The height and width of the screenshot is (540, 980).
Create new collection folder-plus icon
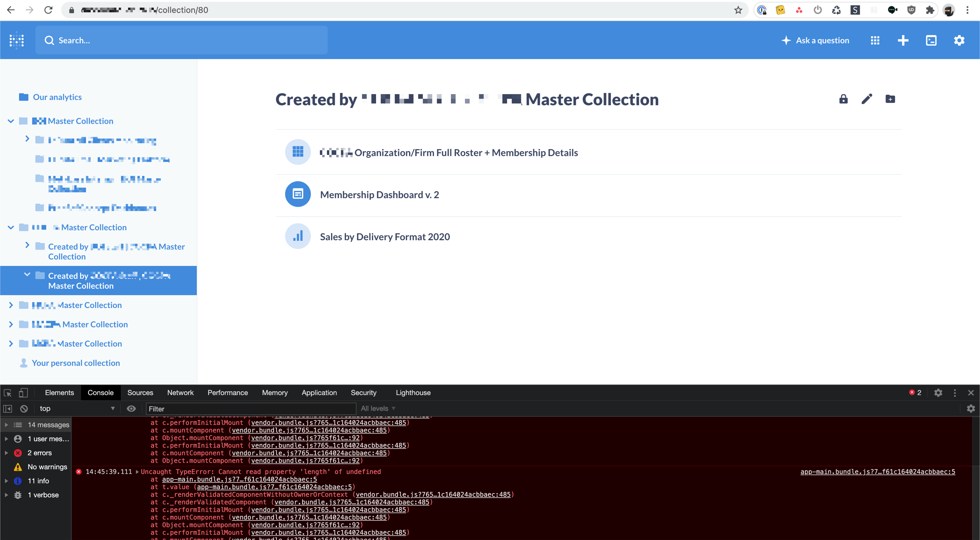pyautogui.click(x=890, y=99)
